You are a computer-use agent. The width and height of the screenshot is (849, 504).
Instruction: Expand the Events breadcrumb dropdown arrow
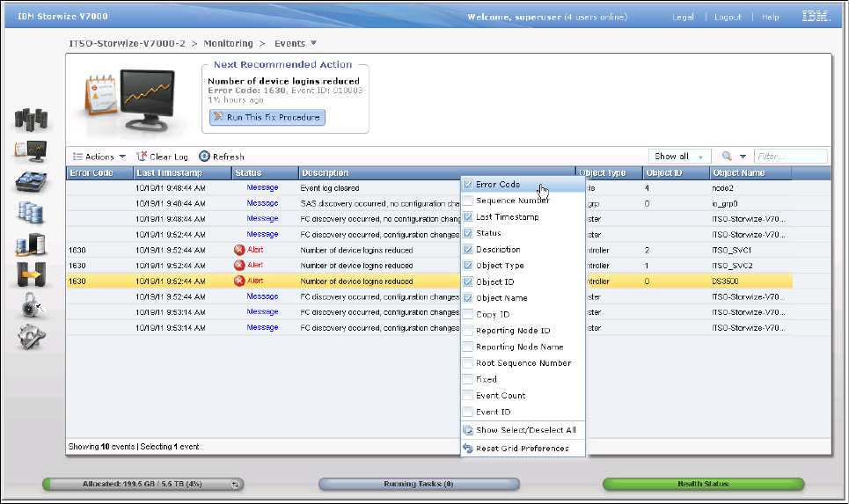(314, 43)
